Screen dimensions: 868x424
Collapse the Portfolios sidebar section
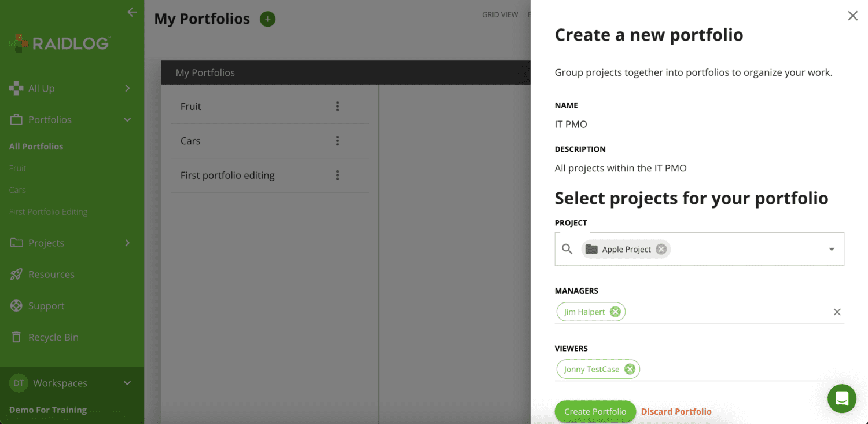[127, 120]
